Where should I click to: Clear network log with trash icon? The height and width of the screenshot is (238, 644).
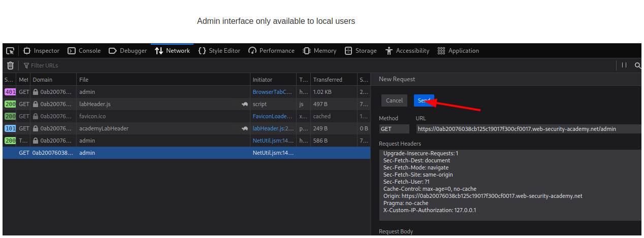(10, 65)
